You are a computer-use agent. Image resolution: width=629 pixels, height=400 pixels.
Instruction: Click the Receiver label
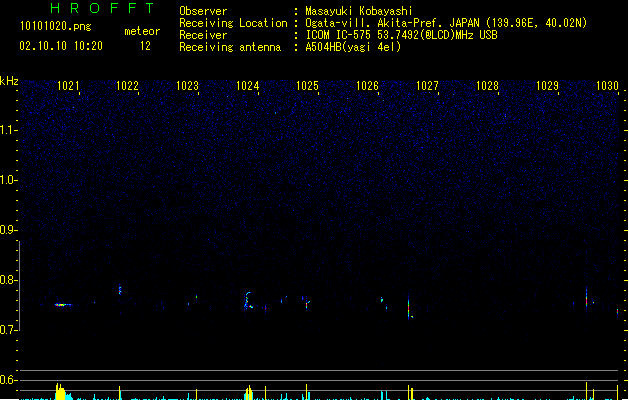coord(203,35)
